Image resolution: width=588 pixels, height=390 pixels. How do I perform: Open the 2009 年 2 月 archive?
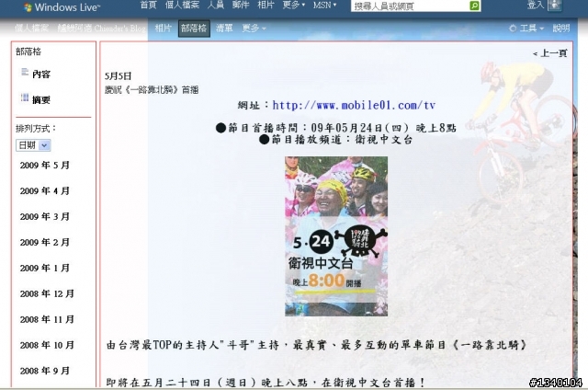(x=45, y=243)
